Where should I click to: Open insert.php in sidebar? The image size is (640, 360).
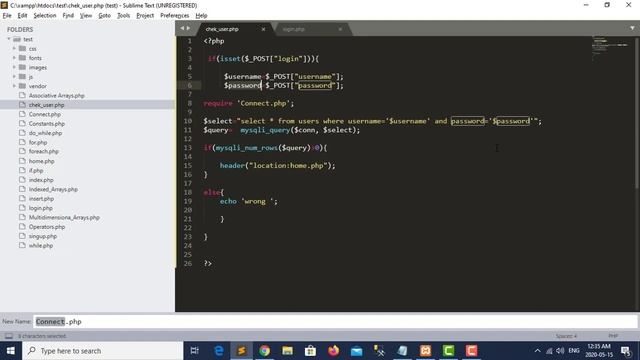click(41, 199)
